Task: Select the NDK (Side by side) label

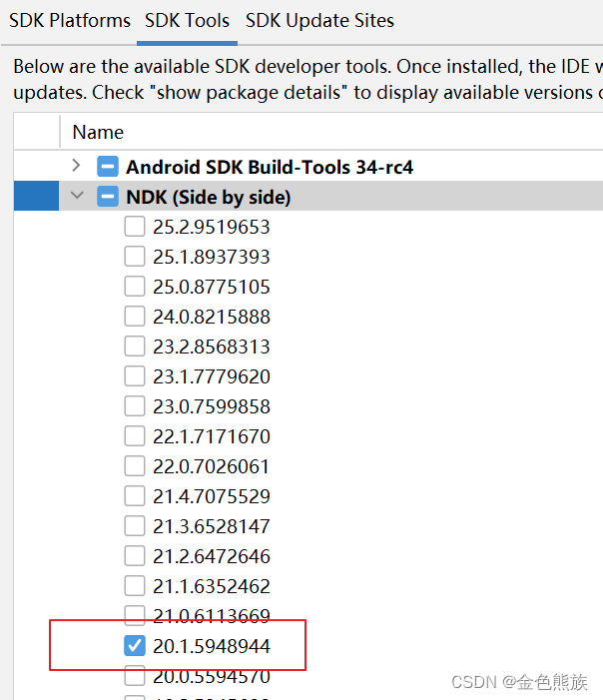Action: (209, 198)
